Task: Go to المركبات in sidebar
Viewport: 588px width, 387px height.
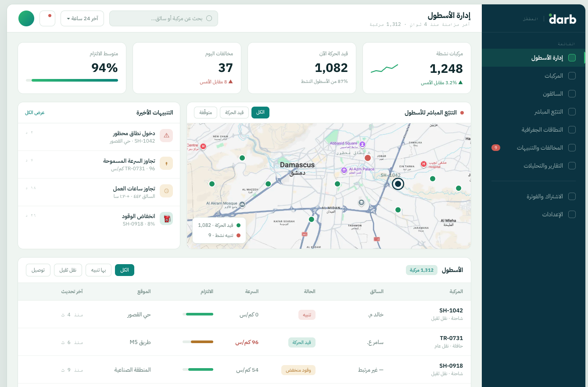Action: coord(534,75)
